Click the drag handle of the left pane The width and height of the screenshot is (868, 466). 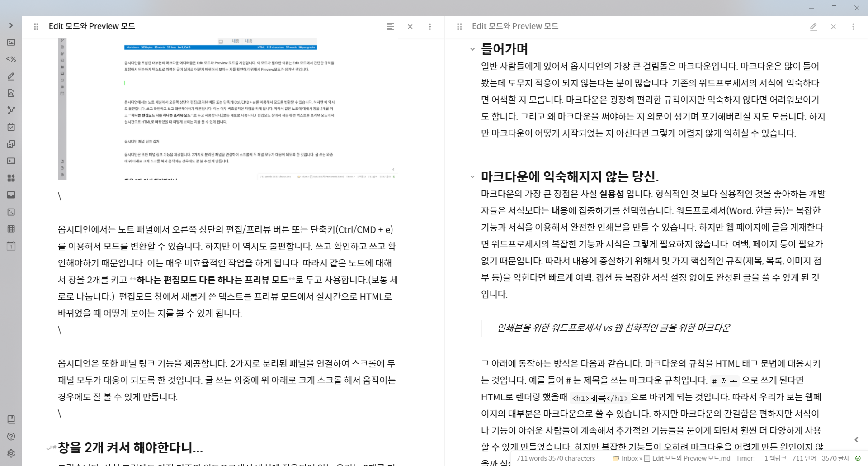pyautogui.click(x=36, y=27)
